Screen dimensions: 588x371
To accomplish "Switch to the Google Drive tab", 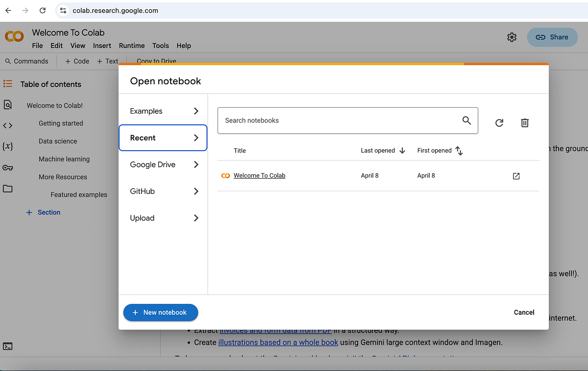I will tap(163, 164).
